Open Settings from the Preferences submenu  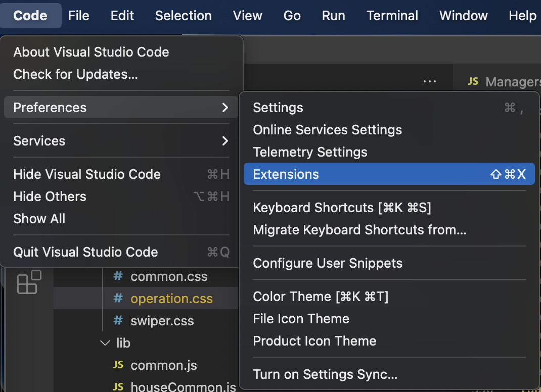tap(278, 107)
